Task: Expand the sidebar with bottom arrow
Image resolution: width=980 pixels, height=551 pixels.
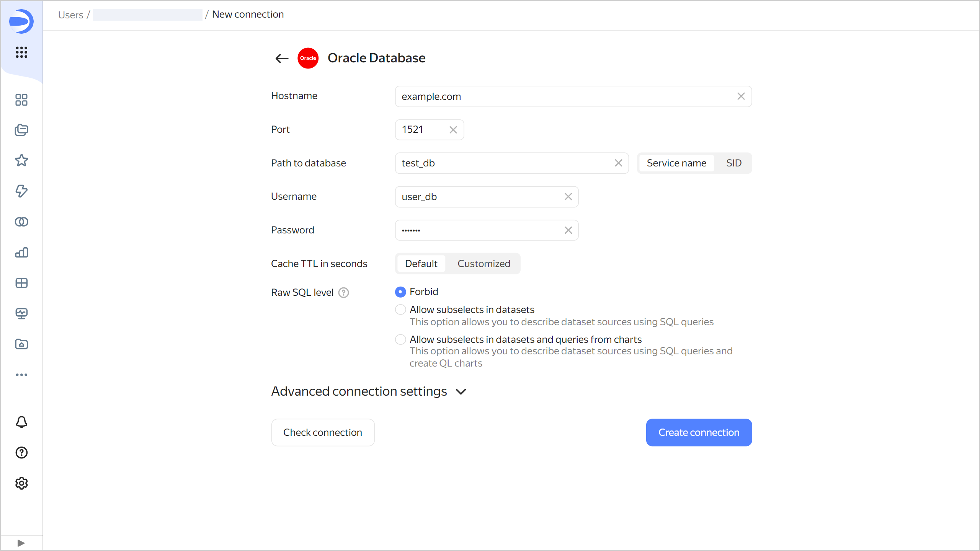Action: point(21,543)
